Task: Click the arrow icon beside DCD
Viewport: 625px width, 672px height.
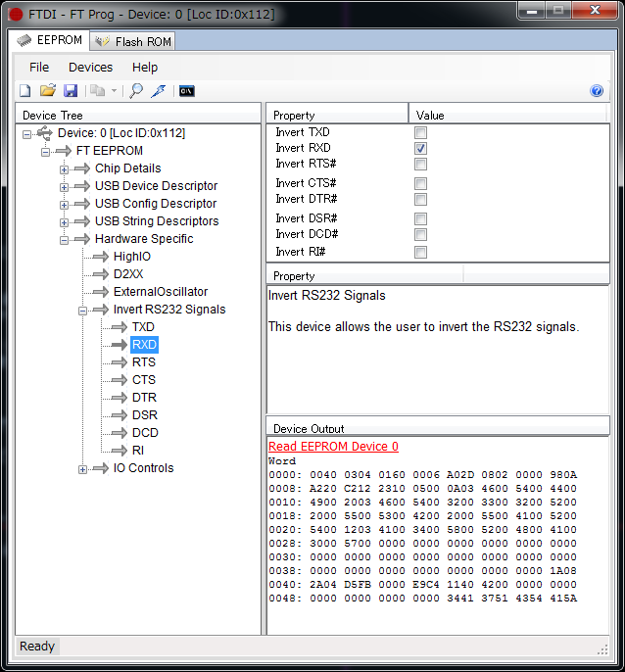Action: [x=120, y=433]
